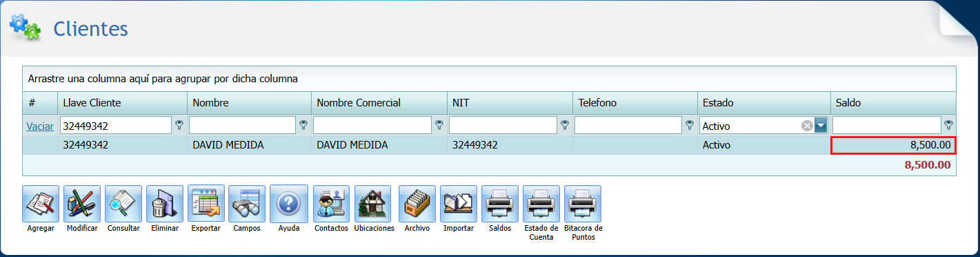Open the Archivo file box icon
The image size is (980, 257).
[417, 203]
